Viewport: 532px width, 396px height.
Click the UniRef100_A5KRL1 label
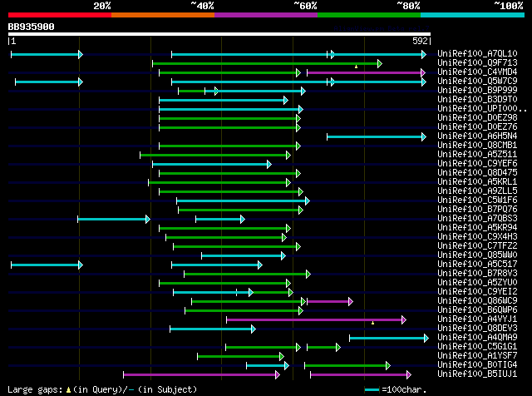(477, 182)
